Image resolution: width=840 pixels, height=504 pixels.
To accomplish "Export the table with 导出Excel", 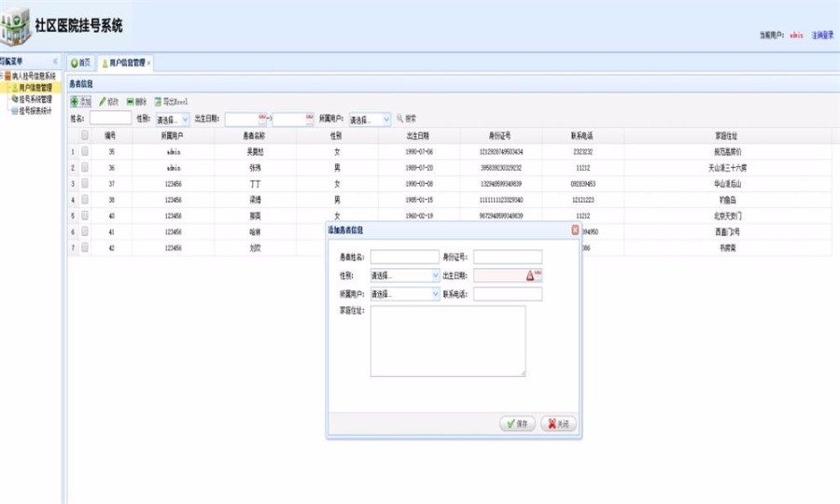I will pyautogui.click(x=172, y=101).
